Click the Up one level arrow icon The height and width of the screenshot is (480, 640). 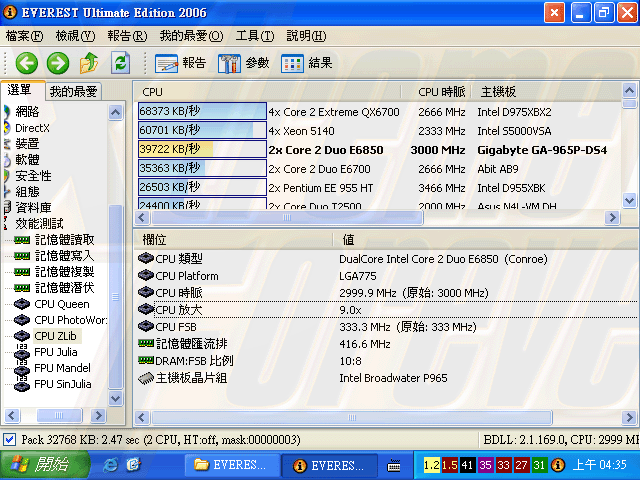(89, 63)
